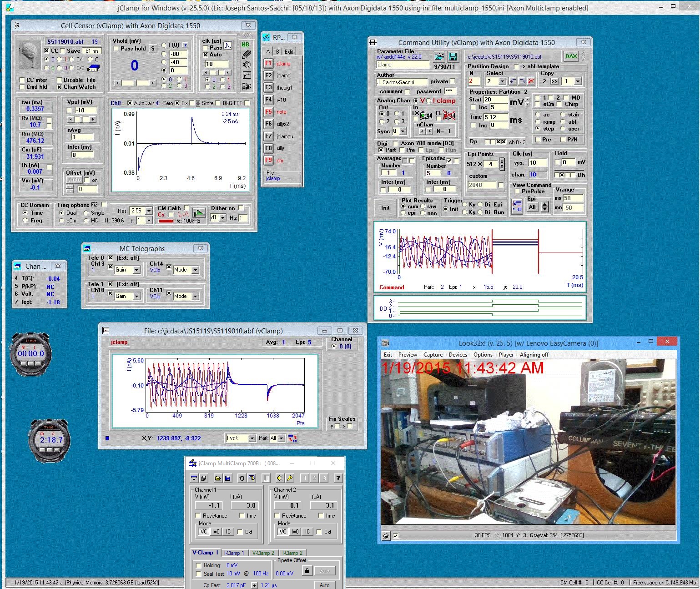
Task: Delete partition with the red X icon
Action: (530, 81)
